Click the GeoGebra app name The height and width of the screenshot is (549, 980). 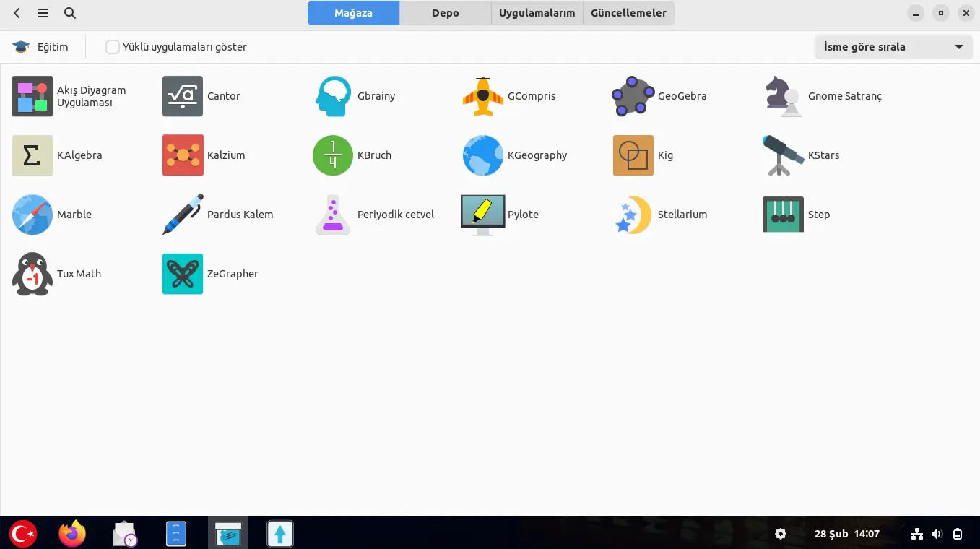[x=682, y=96]
